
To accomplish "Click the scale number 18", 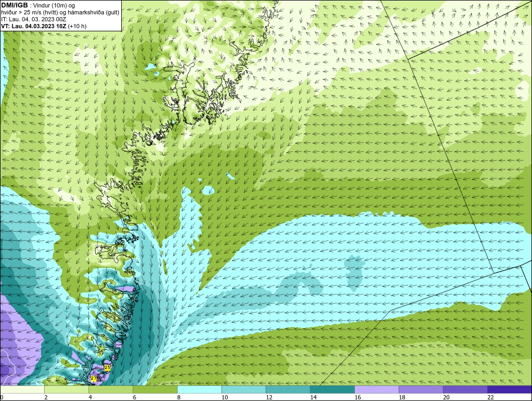I will pos(402,397).
